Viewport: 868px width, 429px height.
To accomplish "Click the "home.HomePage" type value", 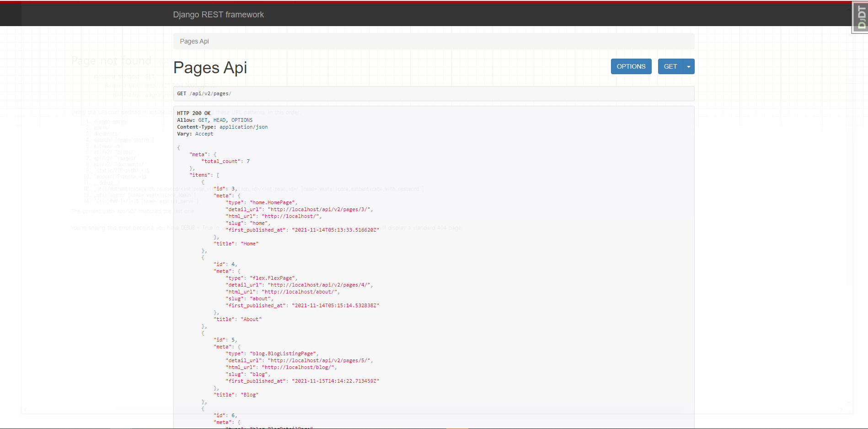I will click(x=272, y=202).
